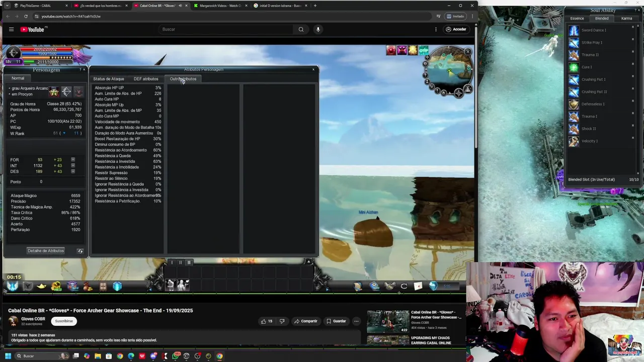Click the Cure I green skill icon
Screen dimensions: 644x362
pos(574,67)
